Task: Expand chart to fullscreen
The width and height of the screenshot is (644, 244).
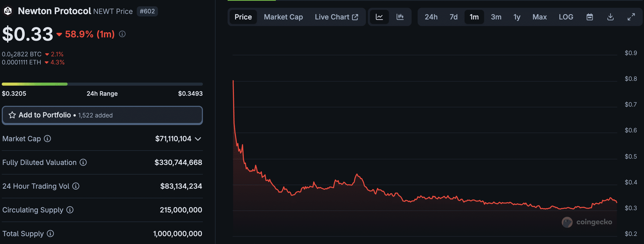Action: 631,17
